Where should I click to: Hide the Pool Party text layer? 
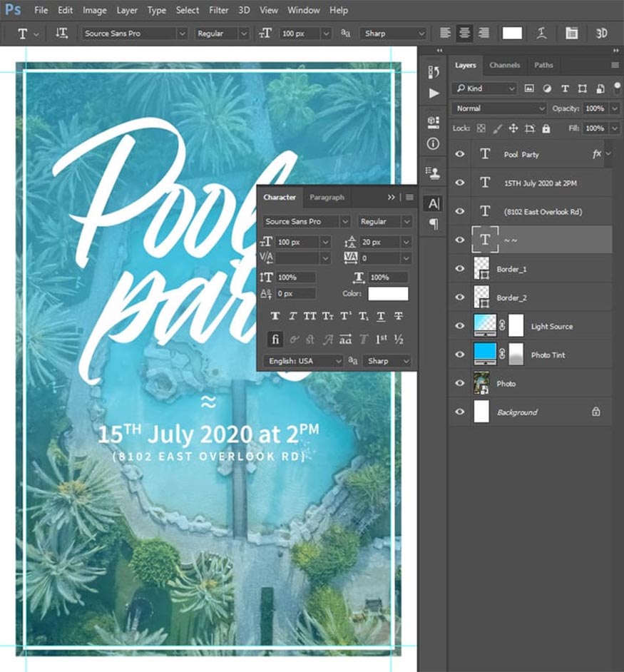460,154
